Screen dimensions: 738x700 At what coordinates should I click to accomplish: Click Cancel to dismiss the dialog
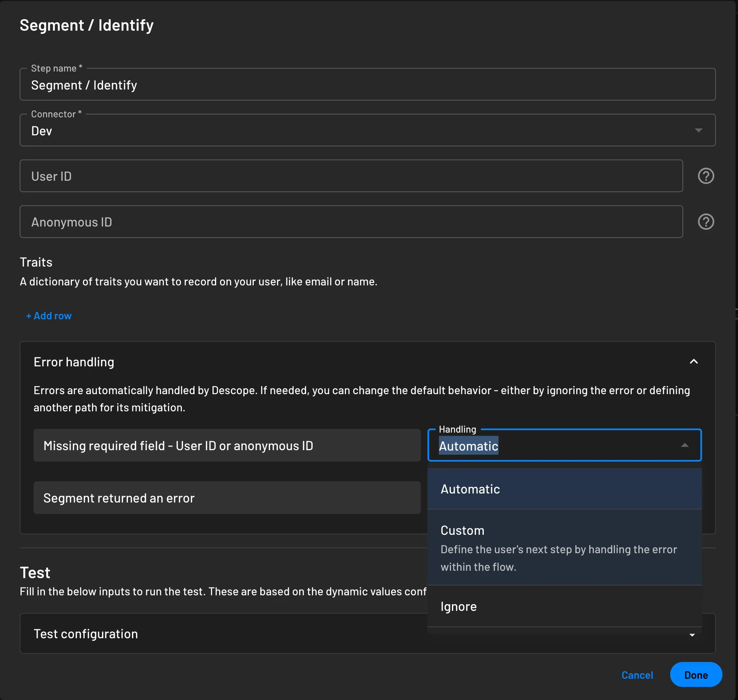[637, 675]
